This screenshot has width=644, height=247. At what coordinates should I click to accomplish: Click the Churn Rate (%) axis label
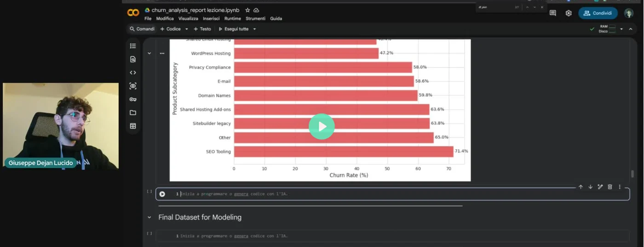pyautogui.click(x=349, y=175)
